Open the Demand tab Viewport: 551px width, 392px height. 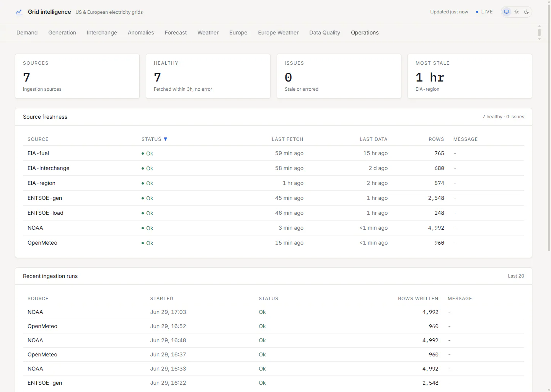(x=27, y=33)
